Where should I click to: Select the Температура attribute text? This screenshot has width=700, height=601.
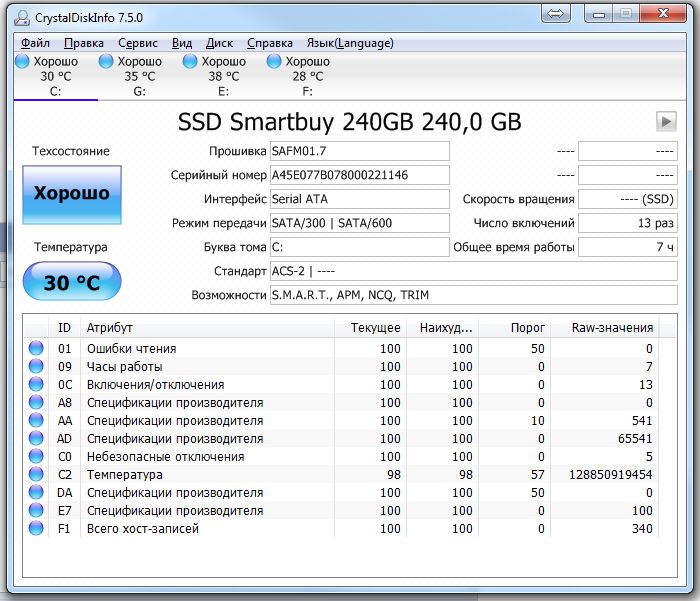(125, 475)
